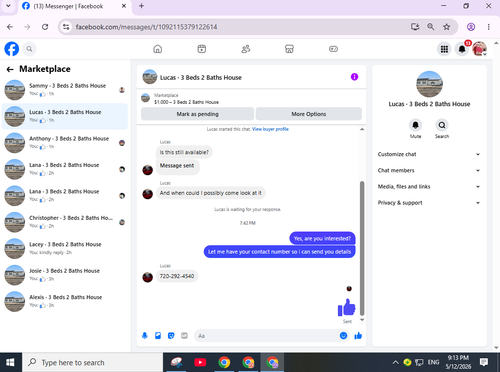Viewport: 500px width, 372px height.
Task: Choose a GIF icon in composer
Action: click(x=184, y=336)
